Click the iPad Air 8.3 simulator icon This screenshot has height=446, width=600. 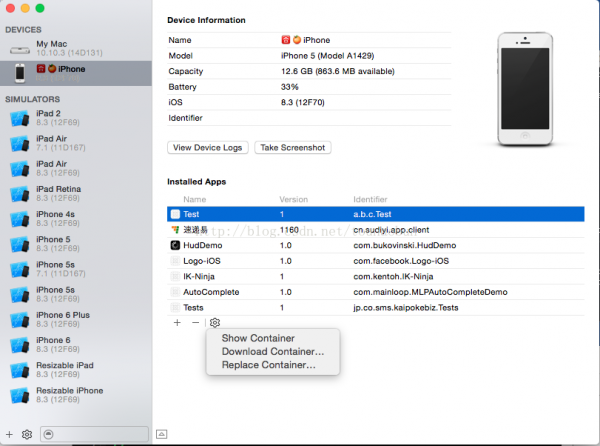(x=20, y=169)
